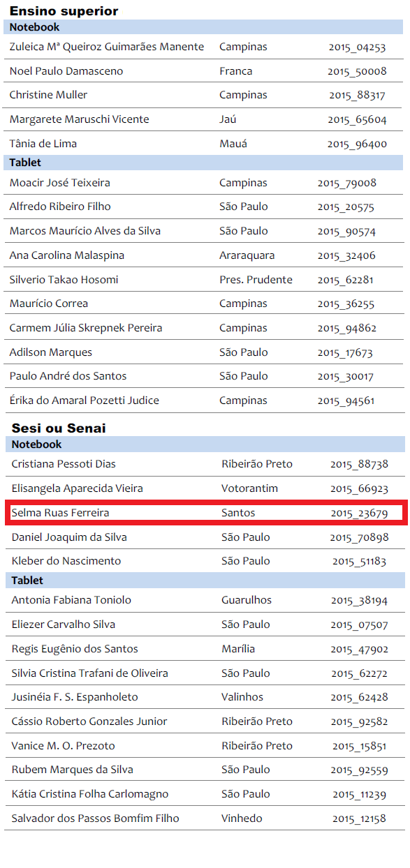Select code 2015_38194 for Antonia Fabiana Toniolo
Screen dimensions: 410x868
pyautogui.click(x=359, y=600)
